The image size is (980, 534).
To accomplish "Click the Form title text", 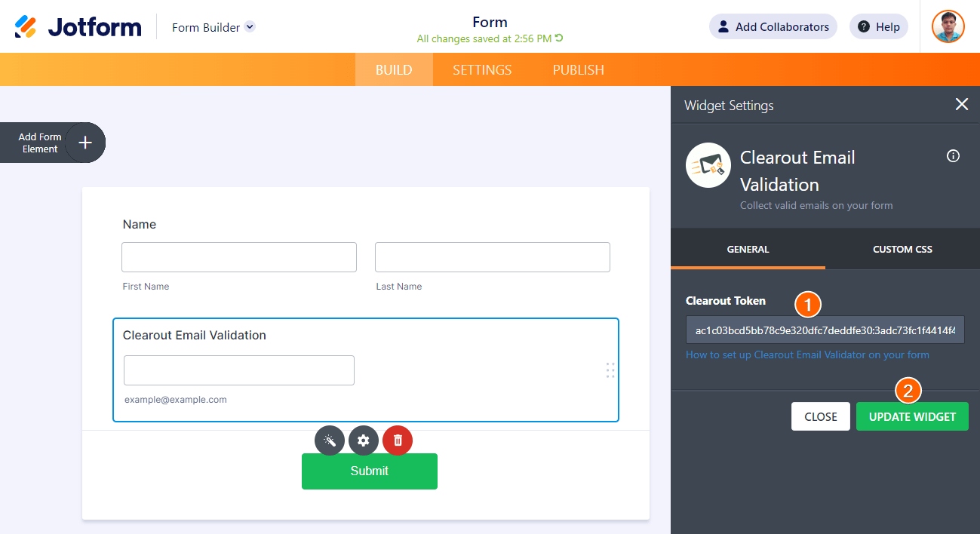I will (490, 22).
